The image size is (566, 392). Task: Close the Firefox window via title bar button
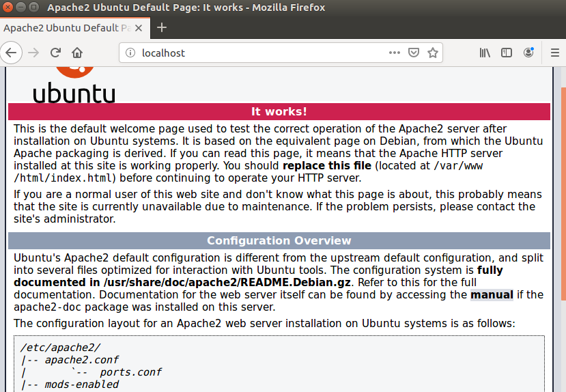8,7
